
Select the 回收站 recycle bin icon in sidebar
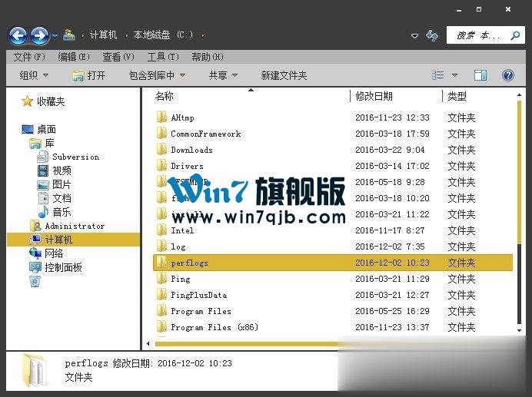[x=35, y=281]
